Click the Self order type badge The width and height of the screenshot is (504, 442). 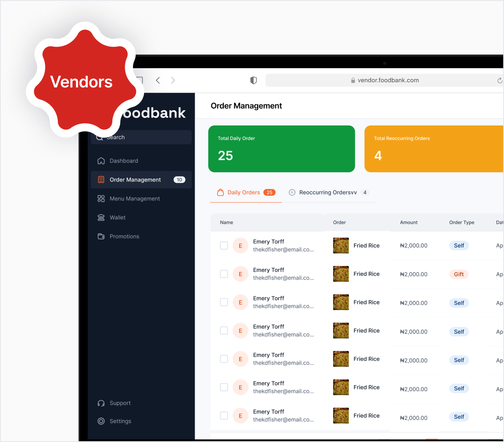pos(459,245)
